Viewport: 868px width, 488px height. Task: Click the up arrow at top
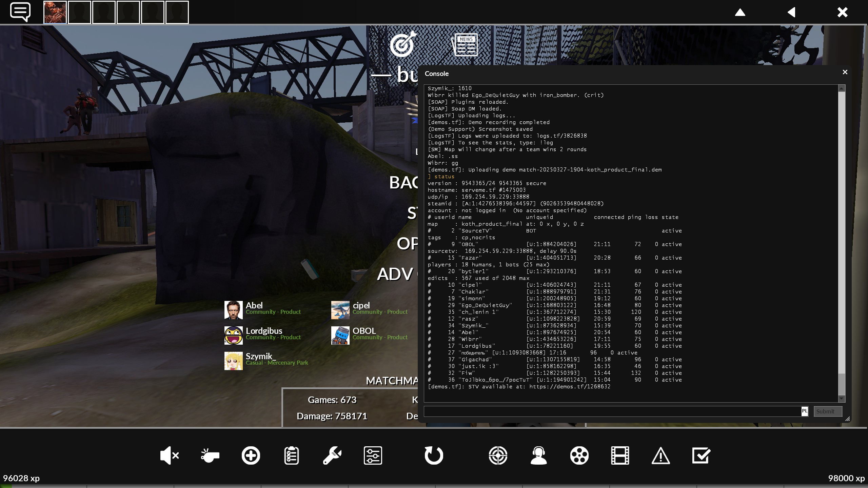(740, 13)
